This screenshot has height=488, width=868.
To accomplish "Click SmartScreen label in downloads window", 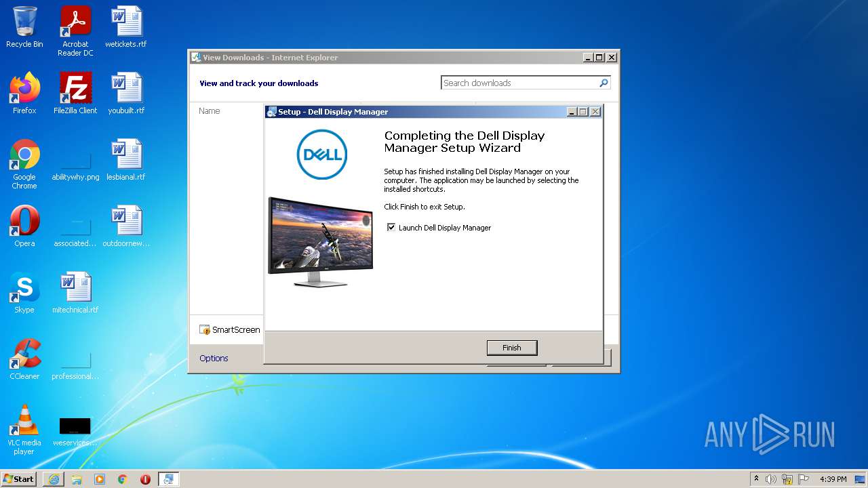I will (x=236, y=329).
